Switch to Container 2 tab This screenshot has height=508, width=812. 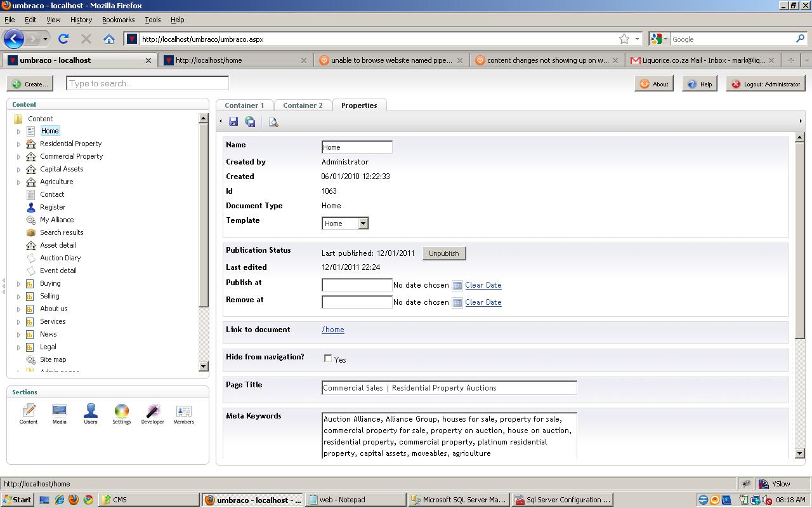(303, 105)
